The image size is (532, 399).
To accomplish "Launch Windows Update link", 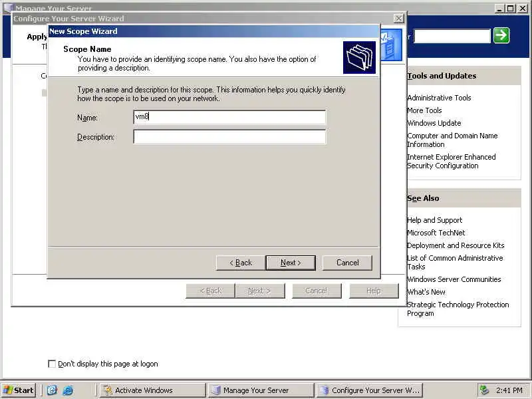I will click(x=434, y=123).
